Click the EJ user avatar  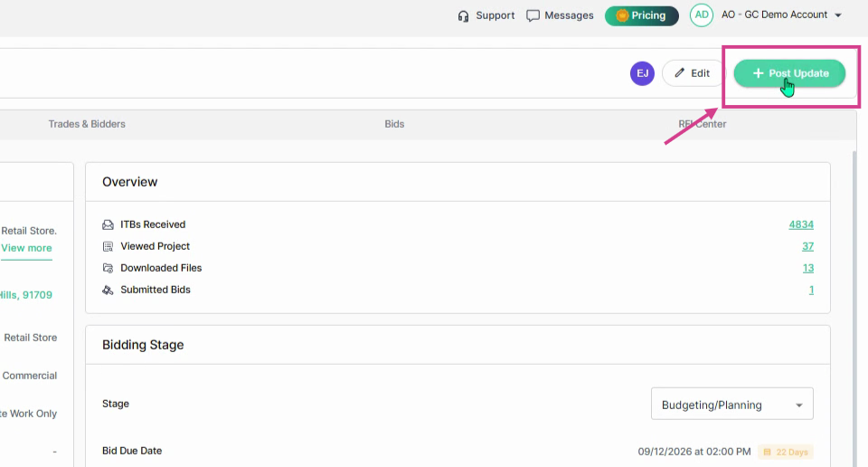642,73
